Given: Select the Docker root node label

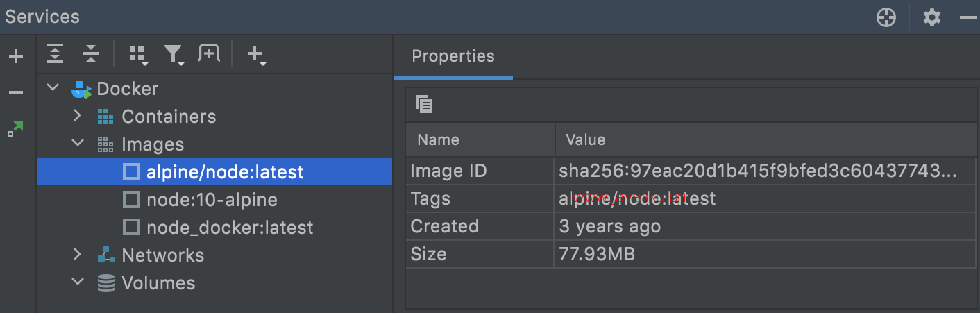Looking at the screenshot, I should [x=127, y=89].
